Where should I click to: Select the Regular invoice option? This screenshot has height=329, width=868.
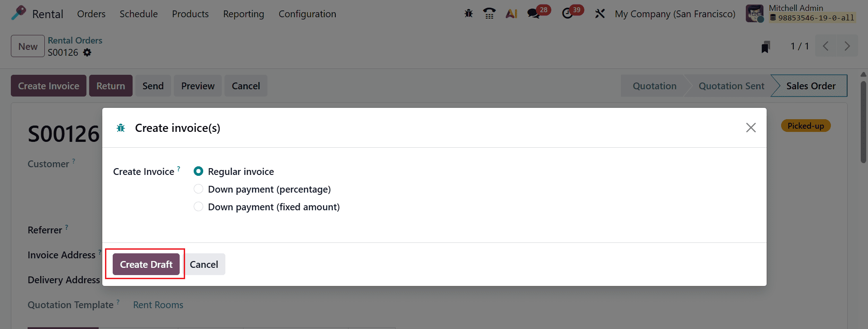pyautogui.click(x=198, y=171)
